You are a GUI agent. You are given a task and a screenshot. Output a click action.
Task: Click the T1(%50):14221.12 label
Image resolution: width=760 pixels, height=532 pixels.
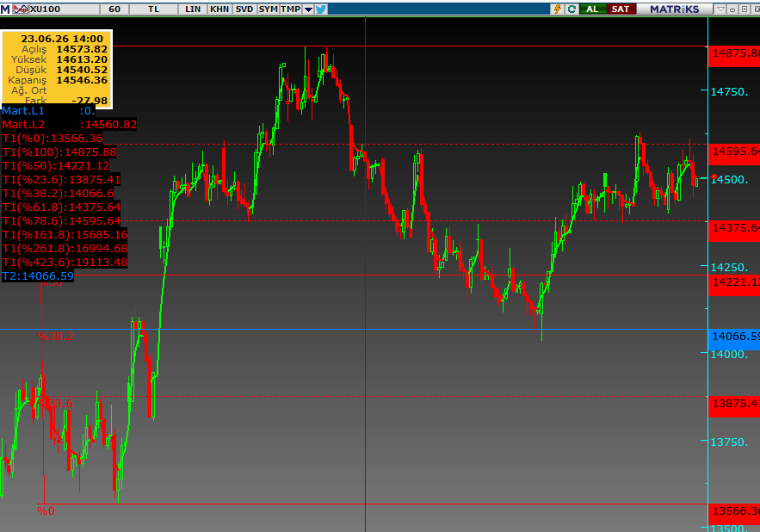pos(56,166)
